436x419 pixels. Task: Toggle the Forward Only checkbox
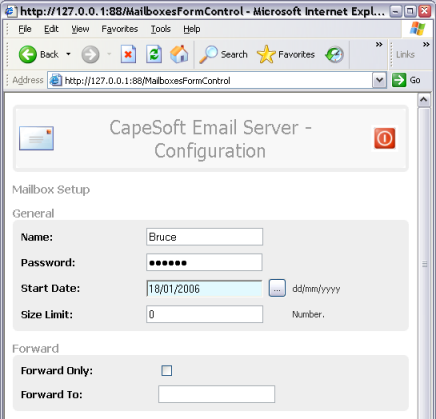tap(167, 370)
